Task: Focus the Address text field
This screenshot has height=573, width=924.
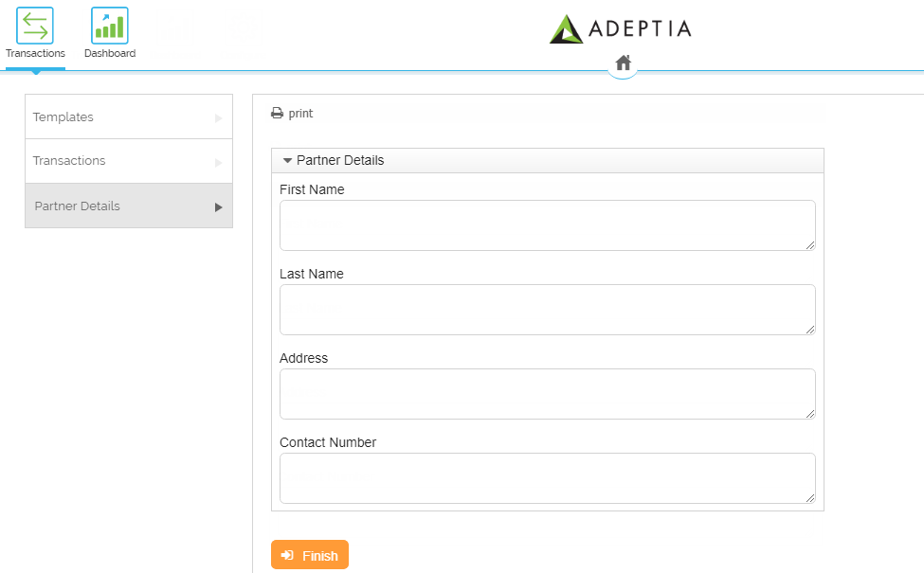Action: tap(547, 394)
